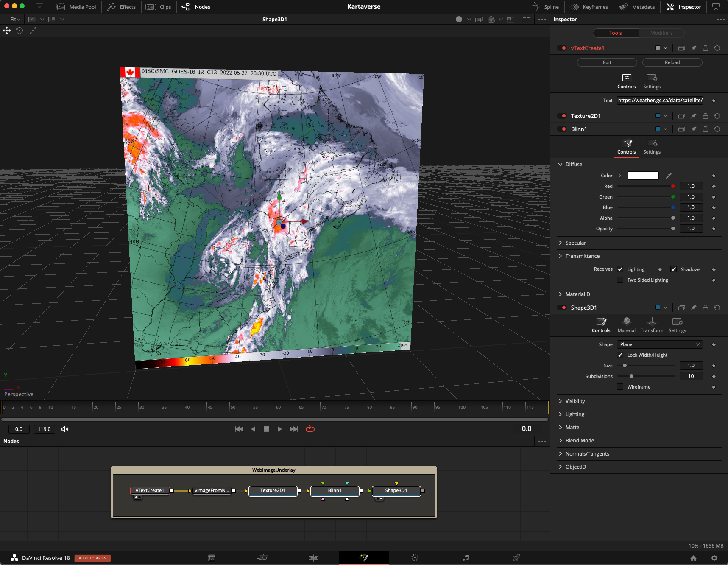Switch Inspector to Modifiers tab
Image resolution: width=728 pixels, height=565 pixels.
click(661, 33)
